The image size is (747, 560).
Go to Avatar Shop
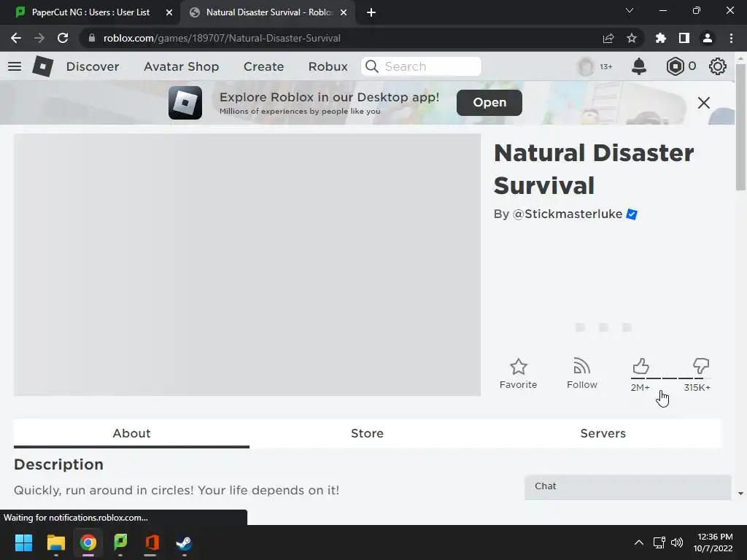click(181, 66)
